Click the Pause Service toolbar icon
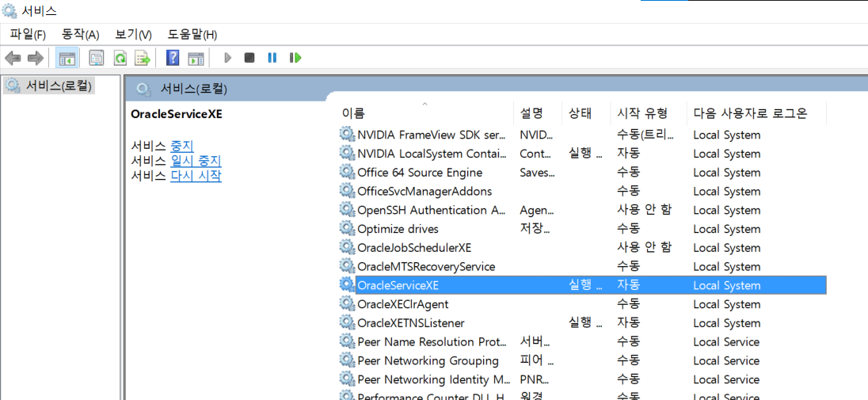The height and width of the screenshot is (400, 868). point(272,58)
